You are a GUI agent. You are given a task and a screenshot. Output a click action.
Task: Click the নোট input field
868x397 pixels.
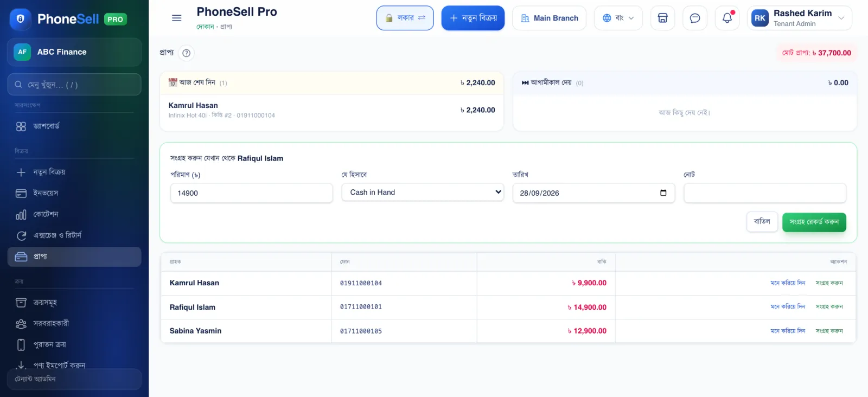pos(764,193)
